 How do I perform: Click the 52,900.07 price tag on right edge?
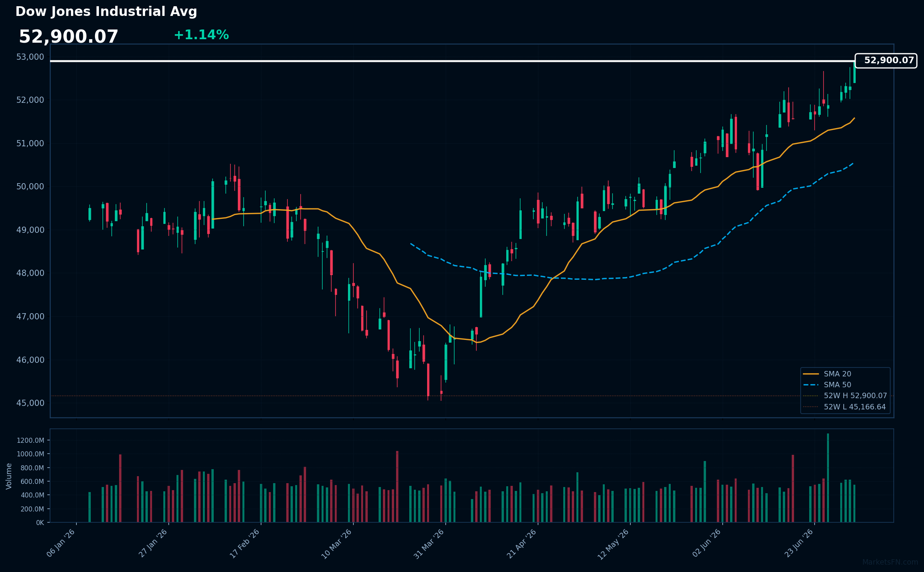[886, 61]
